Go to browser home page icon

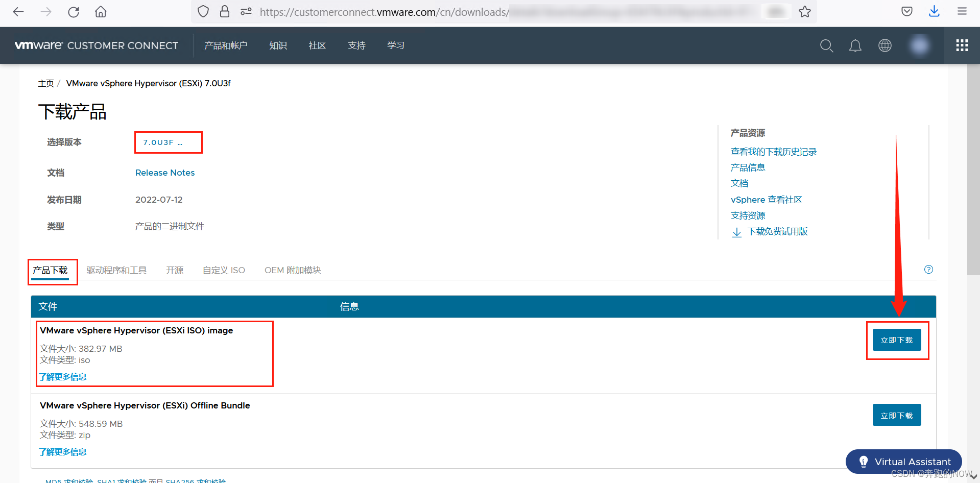(x=101, y=12)
